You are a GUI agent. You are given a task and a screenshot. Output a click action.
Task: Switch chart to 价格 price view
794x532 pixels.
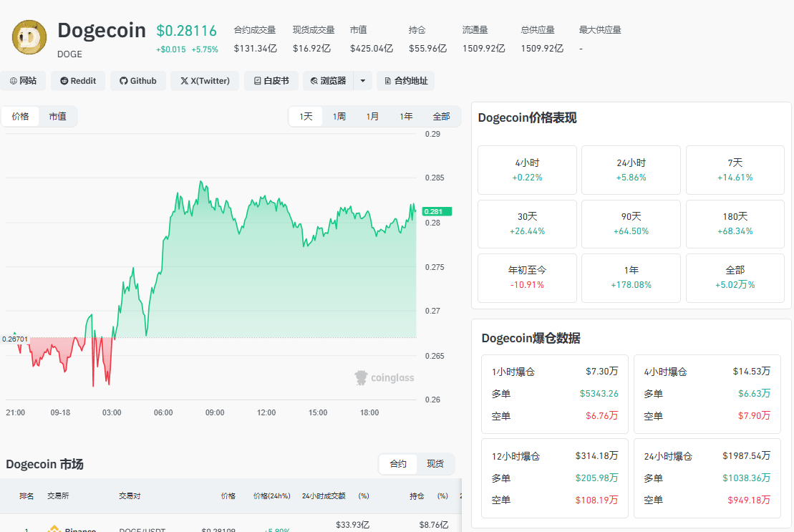point(20,117)
